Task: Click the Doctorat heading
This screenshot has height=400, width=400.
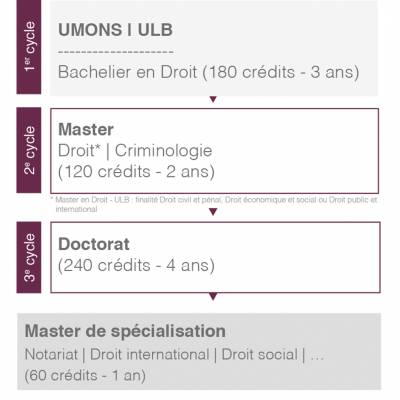Action: tap(94, 244)
